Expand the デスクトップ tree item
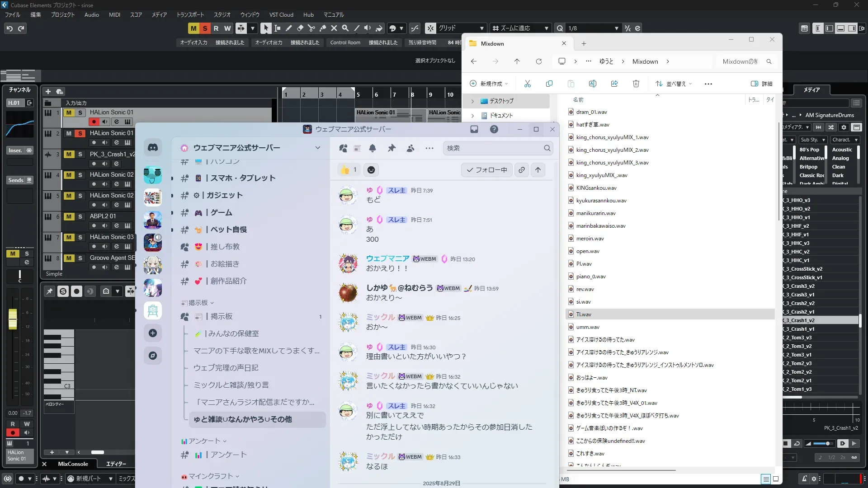The width and height of the screenshot is (868, 488). point(473,101)
